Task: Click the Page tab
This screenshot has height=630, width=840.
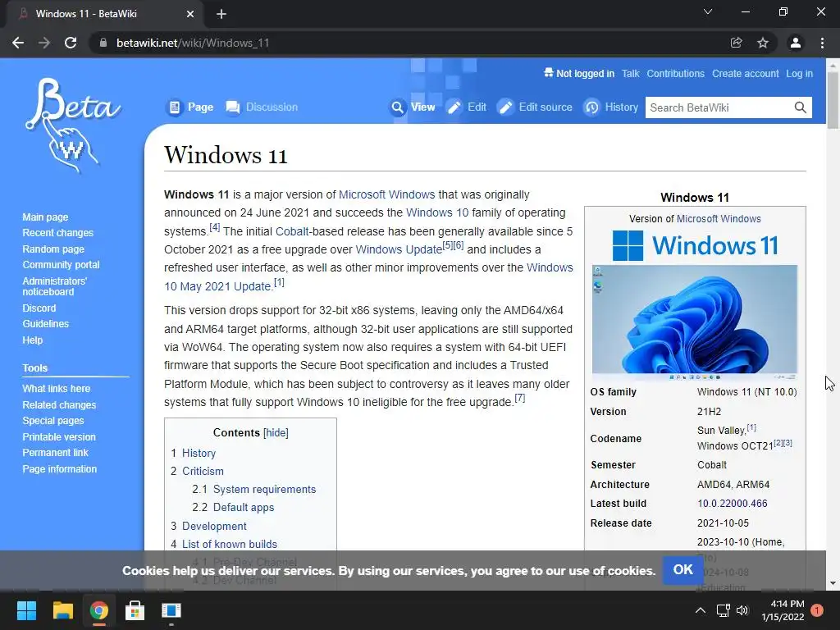Action: click(x=189, y=107)
